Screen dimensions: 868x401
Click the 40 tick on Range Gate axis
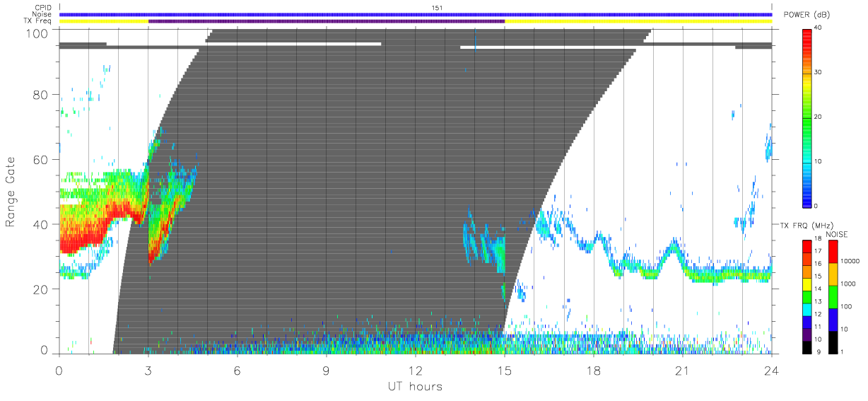point(42,224)
